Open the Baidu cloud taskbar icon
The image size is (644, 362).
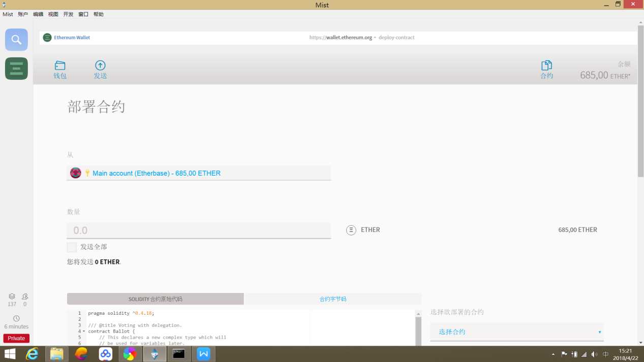(x=105, y=354)
